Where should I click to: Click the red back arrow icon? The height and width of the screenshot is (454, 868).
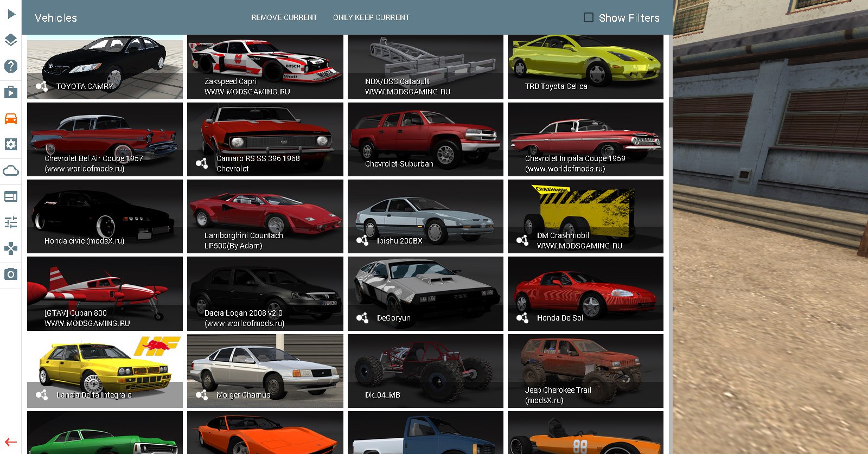click(11, 442)
